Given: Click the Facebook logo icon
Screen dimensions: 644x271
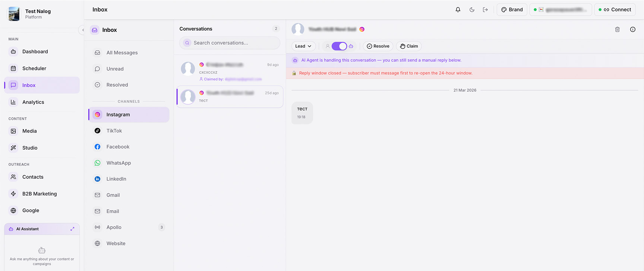Looking at the screenshot, I should tap(97, 147).
